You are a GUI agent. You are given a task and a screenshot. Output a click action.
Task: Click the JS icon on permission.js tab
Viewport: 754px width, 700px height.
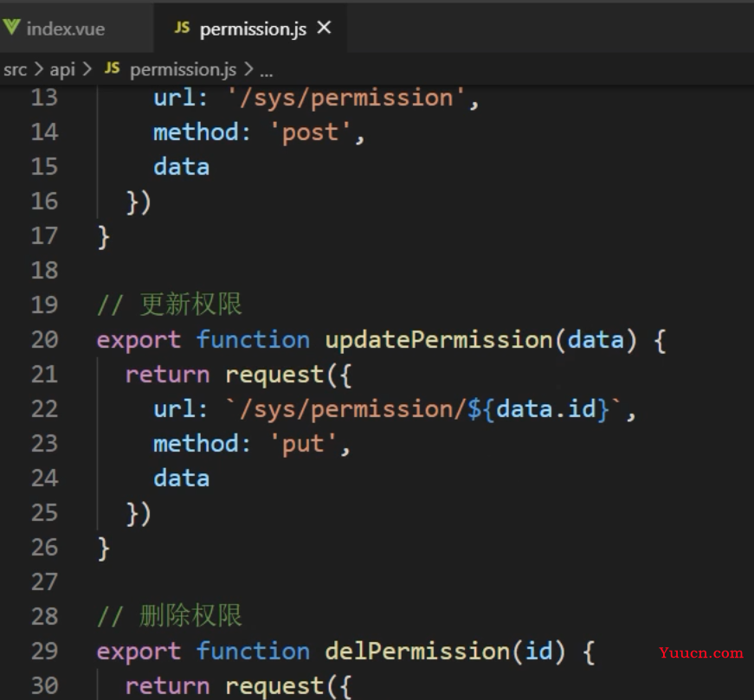pyautogui.click(x=182, y=28)
